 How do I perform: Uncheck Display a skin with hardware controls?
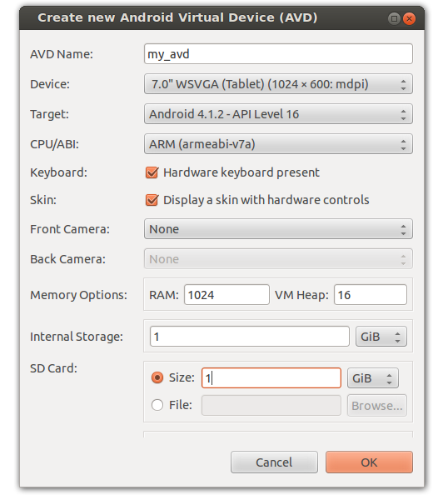[152, 200]
